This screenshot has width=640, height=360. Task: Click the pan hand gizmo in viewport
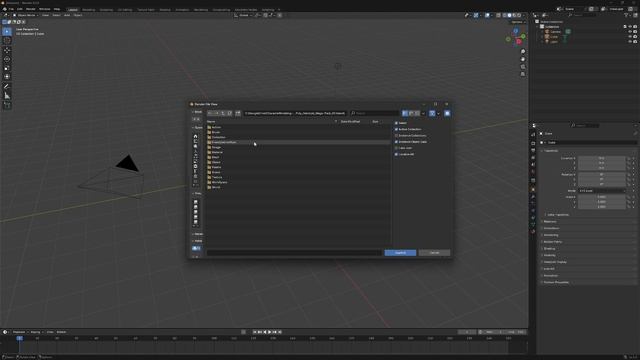(523, 59)
